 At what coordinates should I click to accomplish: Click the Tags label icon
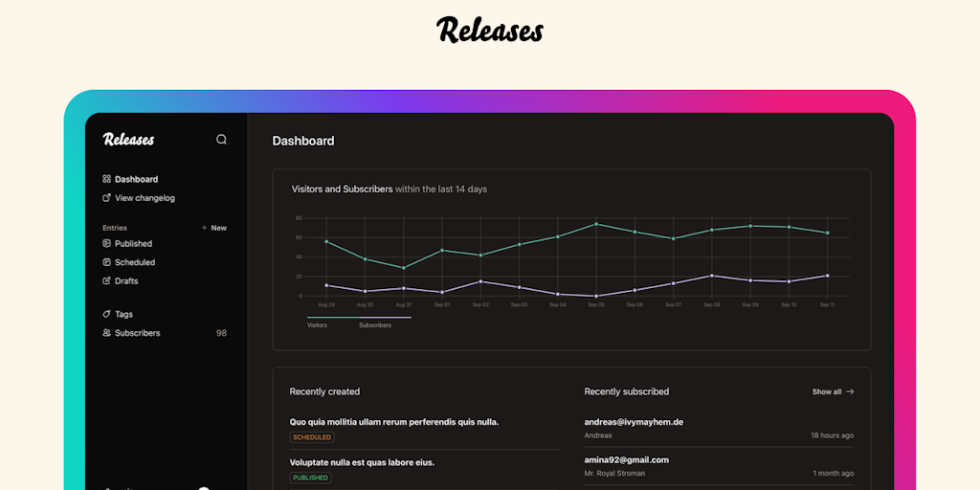click(106, 314)
